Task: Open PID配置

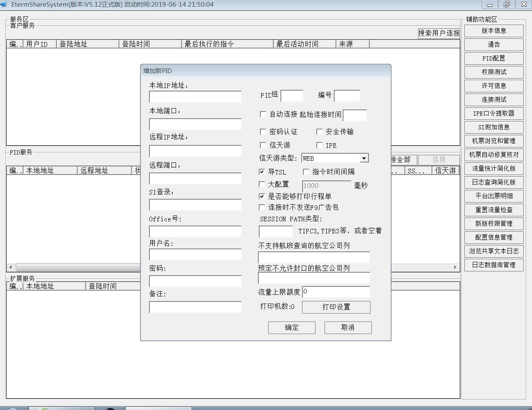Action: tap(494, 58)
